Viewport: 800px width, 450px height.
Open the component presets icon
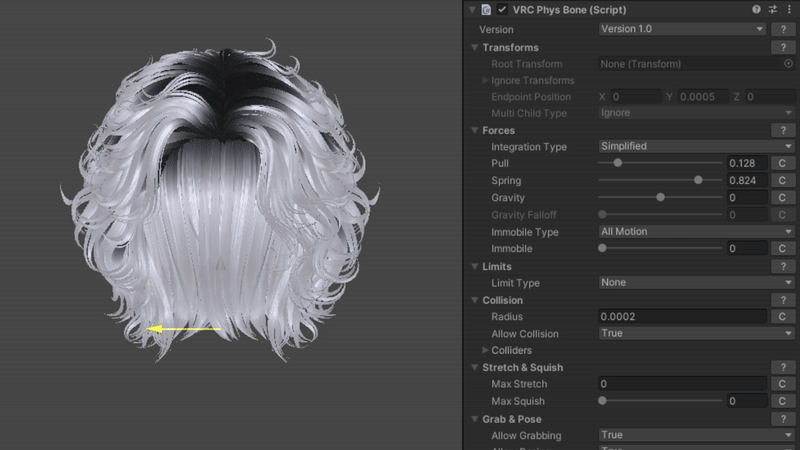click(x=773, y=9)
